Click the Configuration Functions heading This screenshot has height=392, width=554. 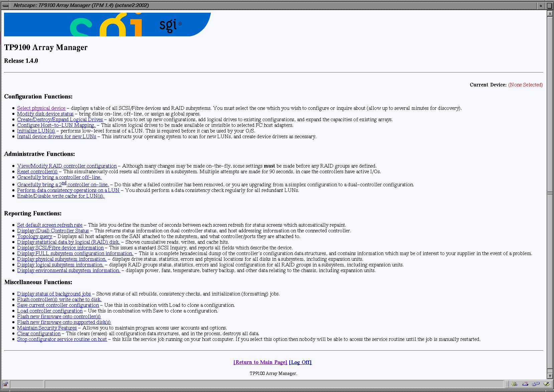pos(38,96)
